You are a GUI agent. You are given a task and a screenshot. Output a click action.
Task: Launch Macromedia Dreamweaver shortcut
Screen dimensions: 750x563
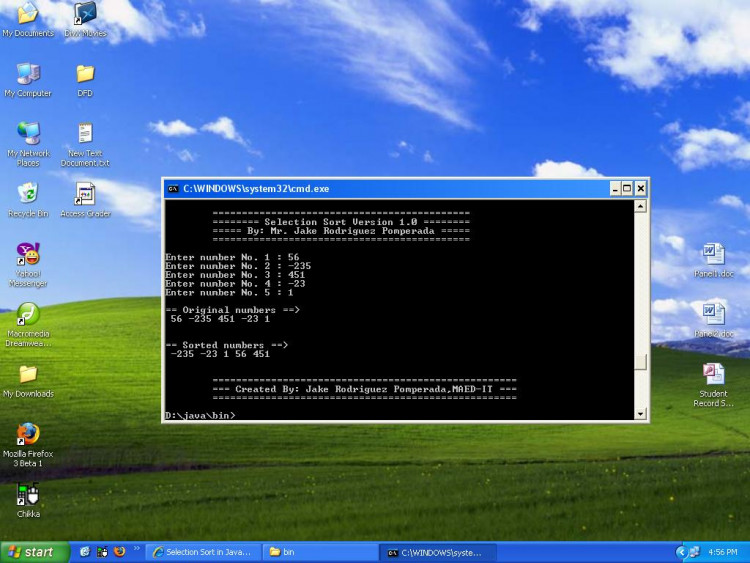tap(28, 325)
